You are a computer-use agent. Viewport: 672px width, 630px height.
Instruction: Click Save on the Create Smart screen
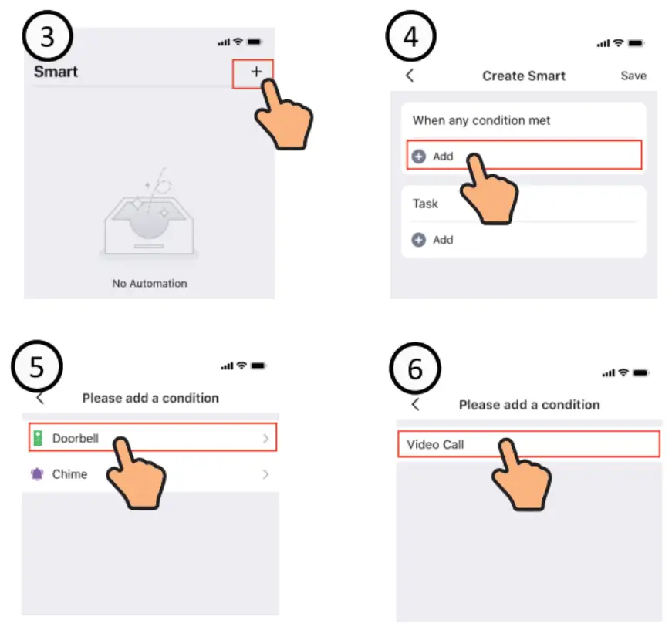633,76
